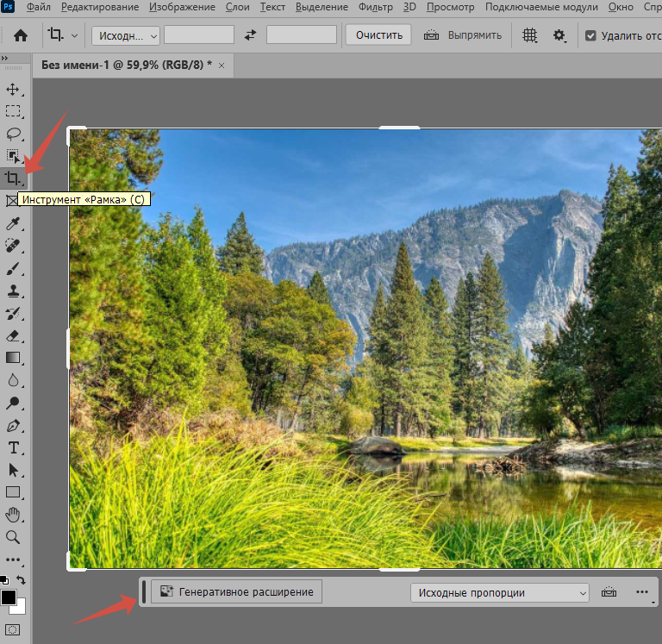Viewport: 662px width, 644px height.
Task: Click the bottom-center crop handle
Action: click(x=399, y=570)
